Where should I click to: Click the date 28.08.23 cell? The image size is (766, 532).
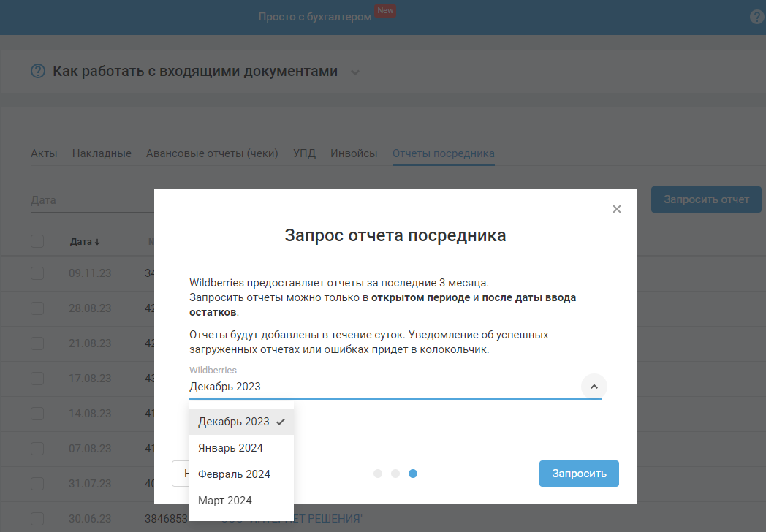click(x=90, y=308)
